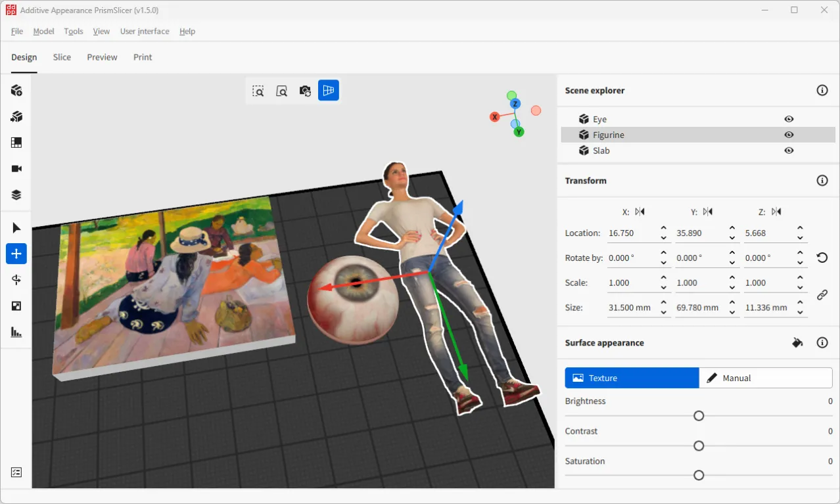Switch to the arrow selection tool
The height and width of the screenshot is (504, 840).
coord(16,227)
